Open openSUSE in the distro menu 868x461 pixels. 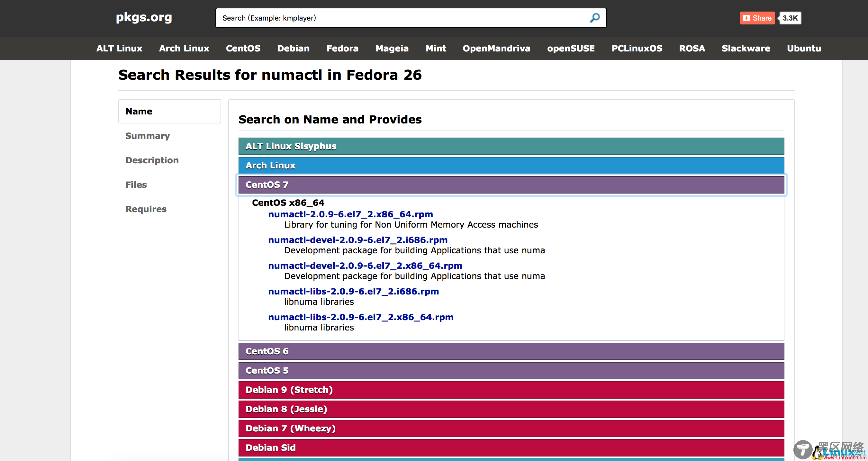pos(571,48)
